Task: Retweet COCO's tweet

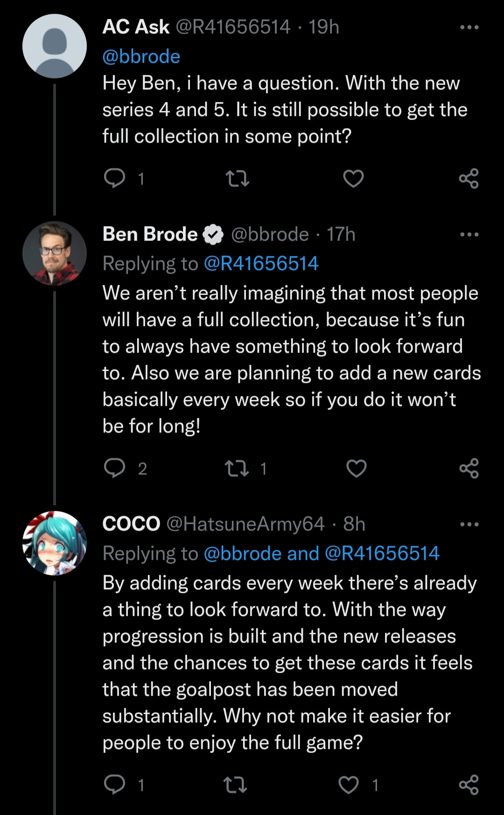Action: (236, 785)
